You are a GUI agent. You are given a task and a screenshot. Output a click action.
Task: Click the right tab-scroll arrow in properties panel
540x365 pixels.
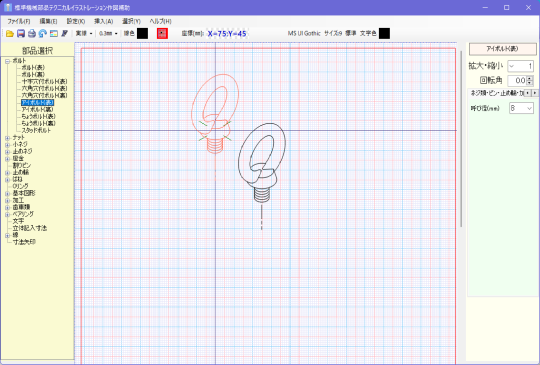[x=534, y=93]
